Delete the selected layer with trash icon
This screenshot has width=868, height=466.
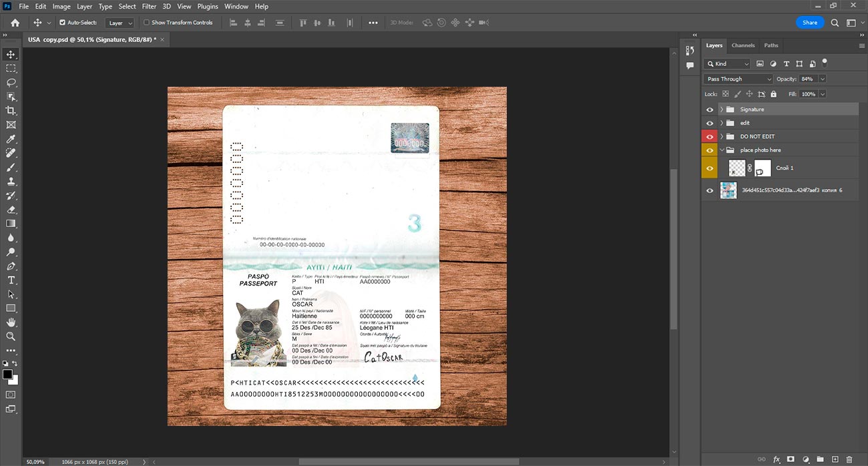point(849,459)
